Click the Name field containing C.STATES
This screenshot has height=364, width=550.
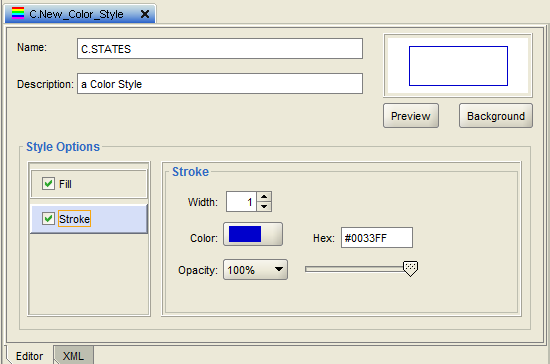[220, 49]
